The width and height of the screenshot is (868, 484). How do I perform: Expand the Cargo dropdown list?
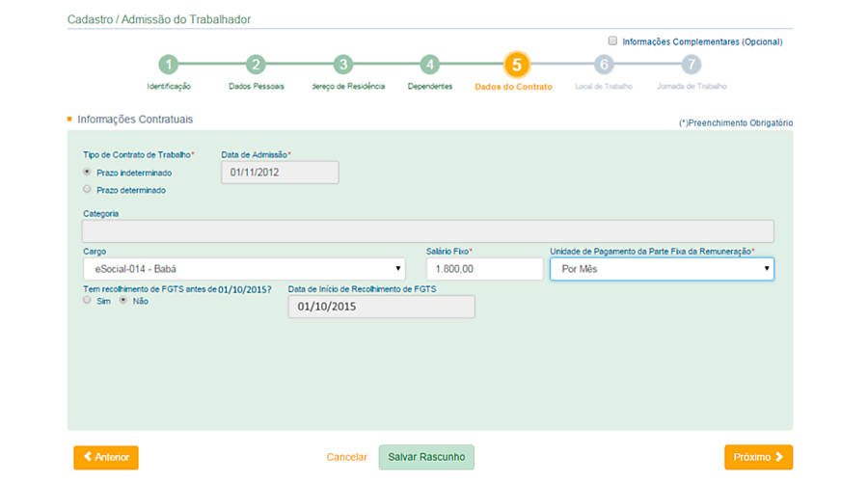point(244,269)
